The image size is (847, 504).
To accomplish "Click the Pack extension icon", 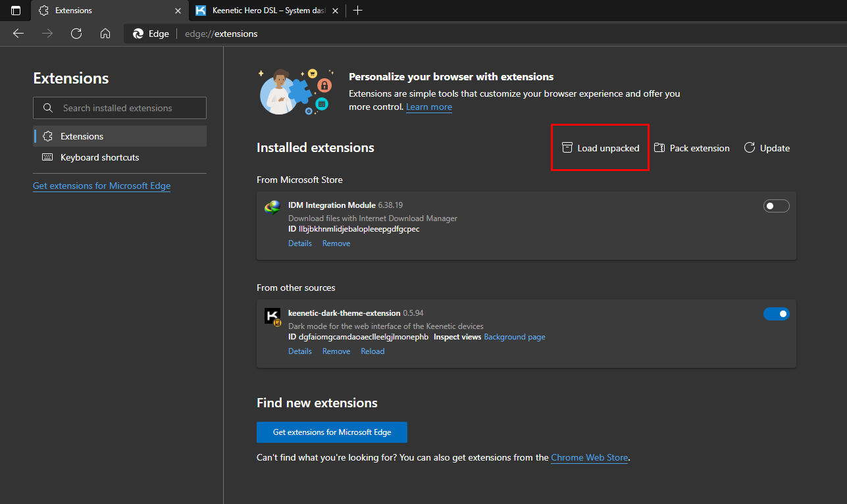I will point(659,148).
